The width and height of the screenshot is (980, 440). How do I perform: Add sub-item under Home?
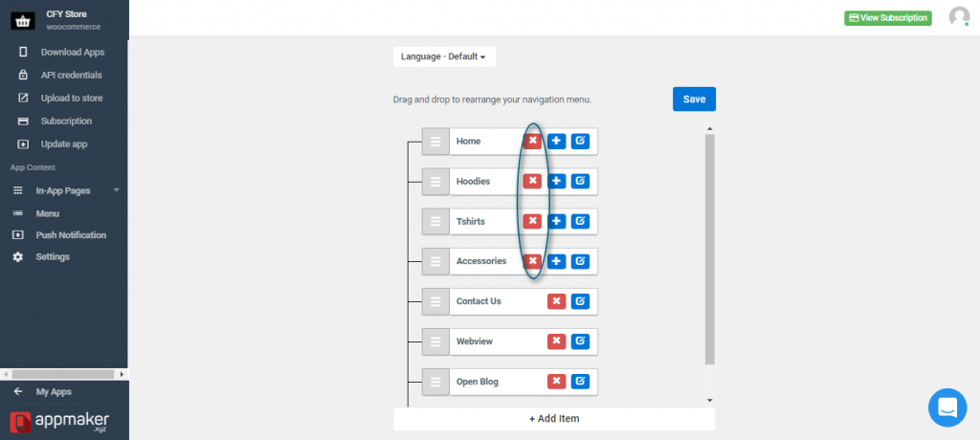(x=556, y=142)
